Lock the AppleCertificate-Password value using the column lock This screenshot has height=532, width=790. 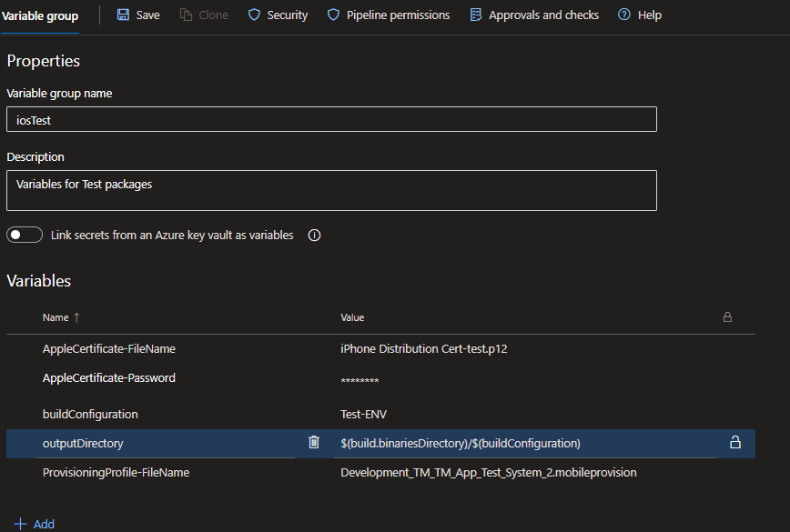click(x=727, y=377)
